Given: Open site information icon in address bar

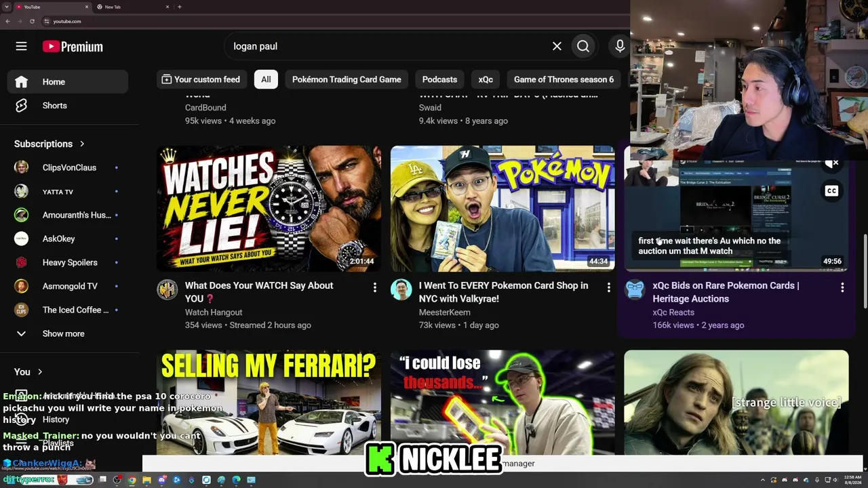Looking at the screenshot, I should tap(46, 21).
